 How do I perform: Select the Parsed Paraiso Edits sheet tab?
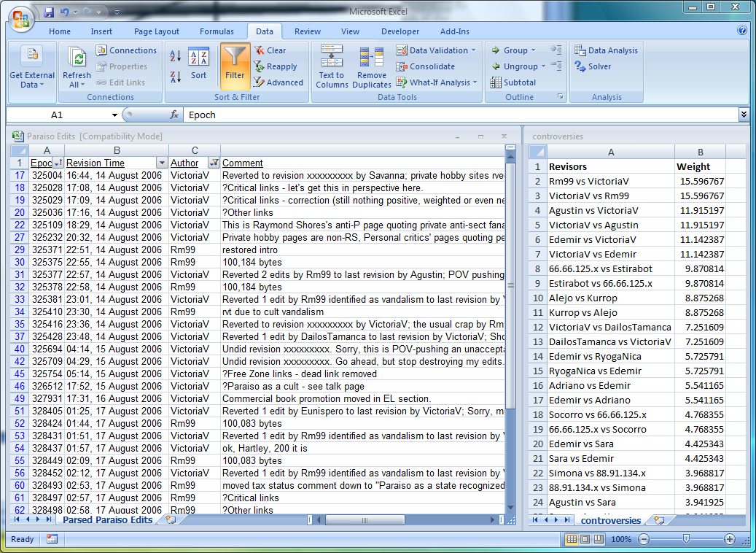(x=107, y=519)
